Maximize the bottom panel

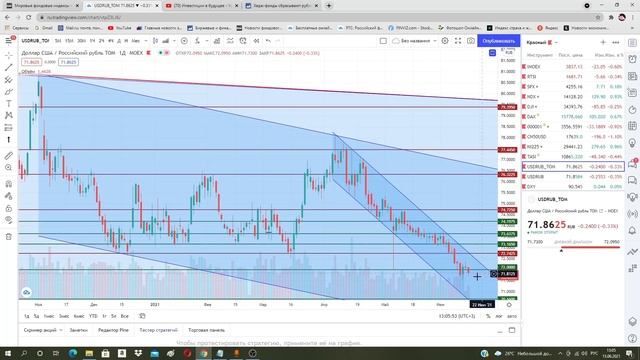click(512, 330)
